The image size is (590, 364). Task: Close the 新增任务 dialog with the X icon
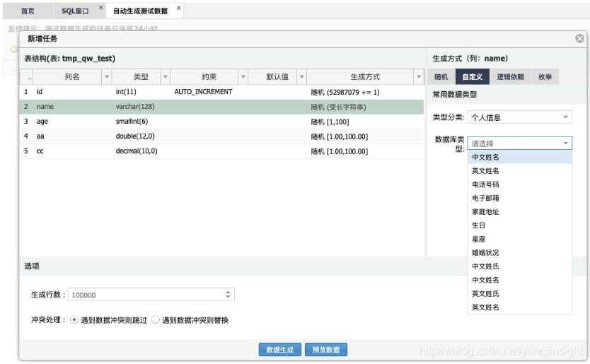pyautogui.click(x=579, y=38)
